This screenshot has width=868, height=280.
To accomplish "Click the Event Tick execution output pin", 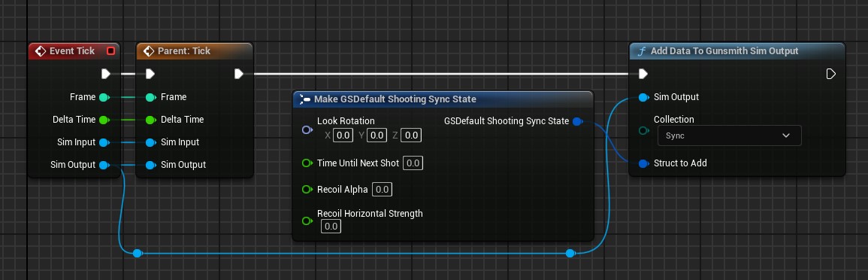I will pyautogui.click(x=106, y=74).
